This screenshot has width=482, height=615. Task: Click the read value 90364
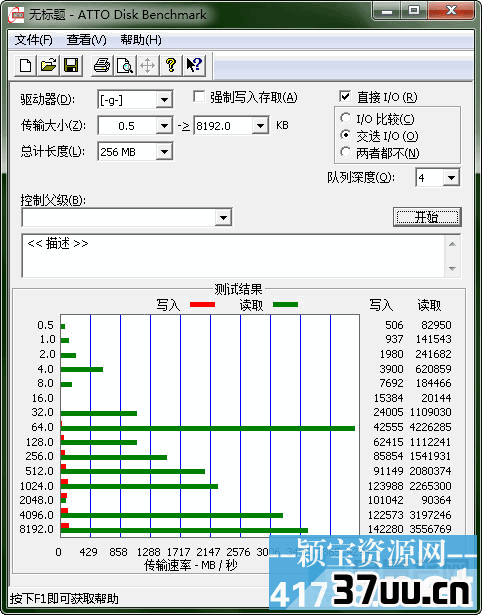coord(436,500)
